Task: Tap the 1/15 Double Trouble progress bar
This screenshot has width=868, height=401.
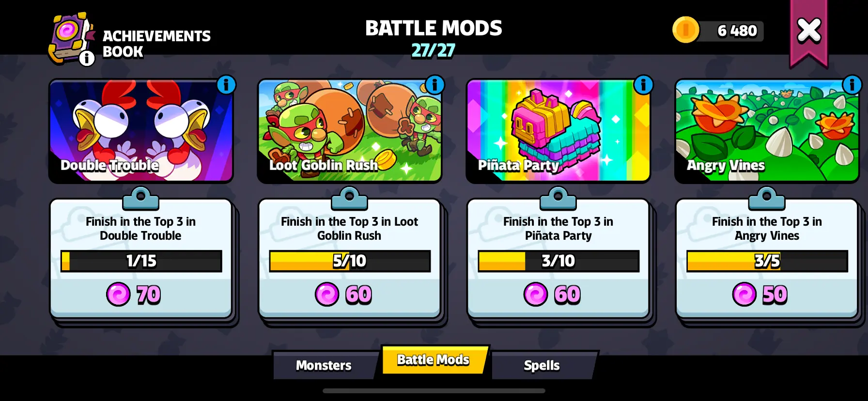Action: pyautogui.click(x=141, y=261)
